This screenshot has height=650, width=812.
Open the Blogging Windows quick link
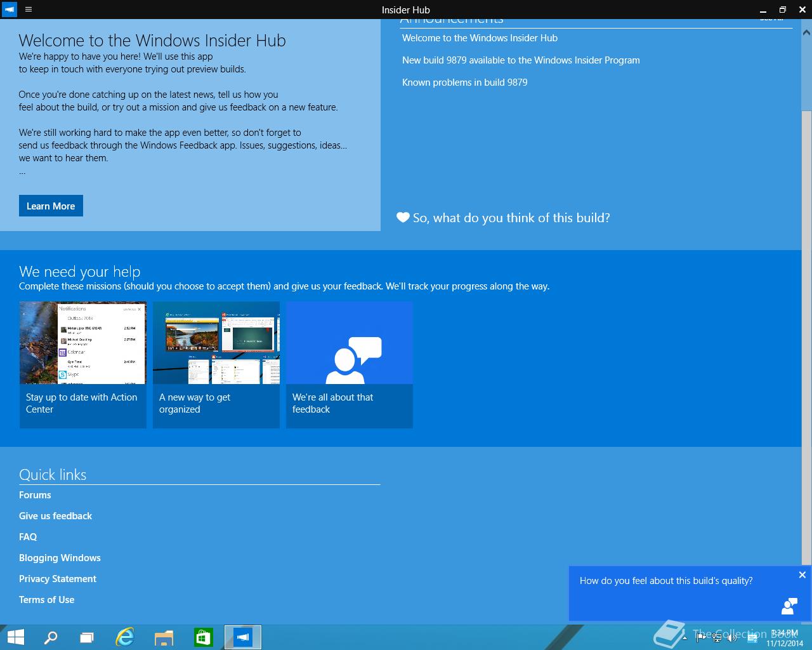pyautogui.click(x=60, y=558)
